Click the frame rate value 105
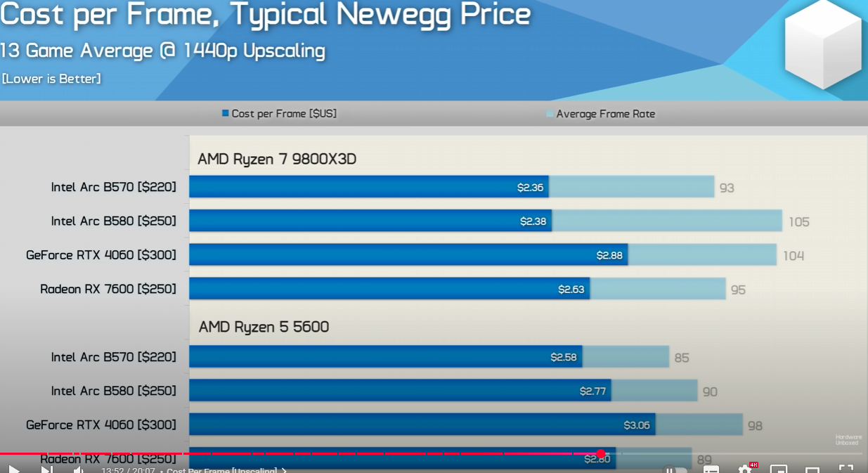Screen dimensions: 868x473 [x=799, y=222]
